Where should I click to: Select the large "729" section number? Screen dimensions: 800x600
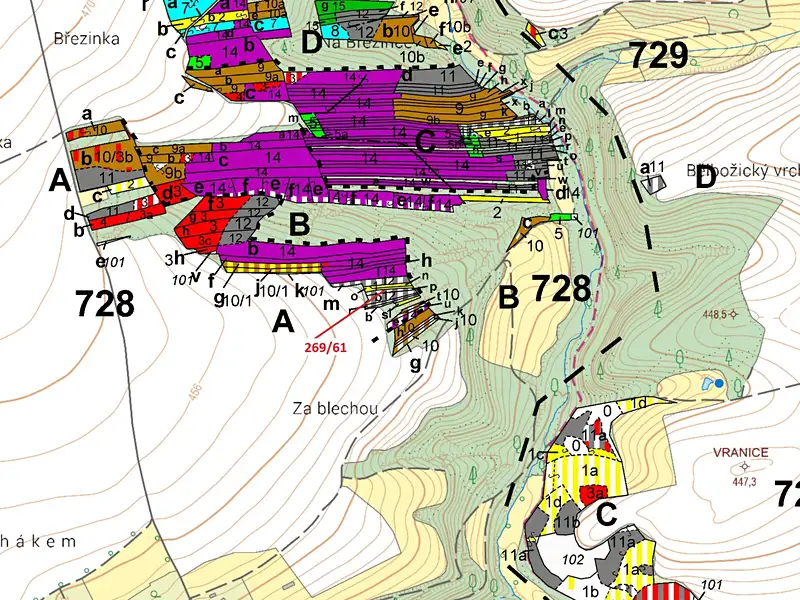click(x=659, y=55)
